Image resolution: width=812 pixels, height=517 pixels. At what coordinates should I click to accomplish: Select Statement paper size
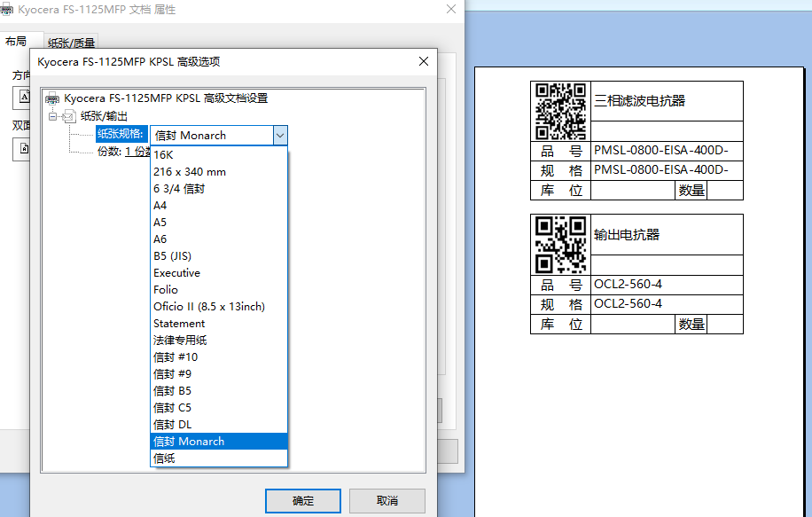pyautogui.click(x=219, y=324)
